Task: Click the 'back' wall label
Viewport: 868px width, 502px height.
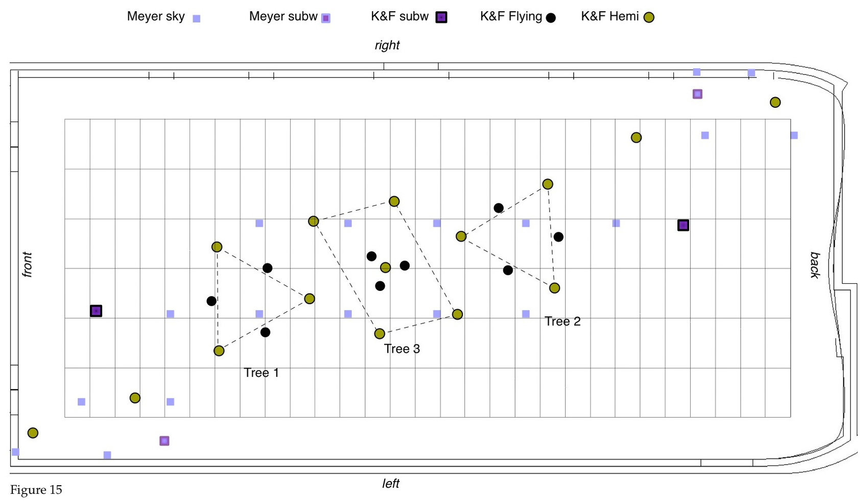Action: pyautogui.click(x=815, y=265)
